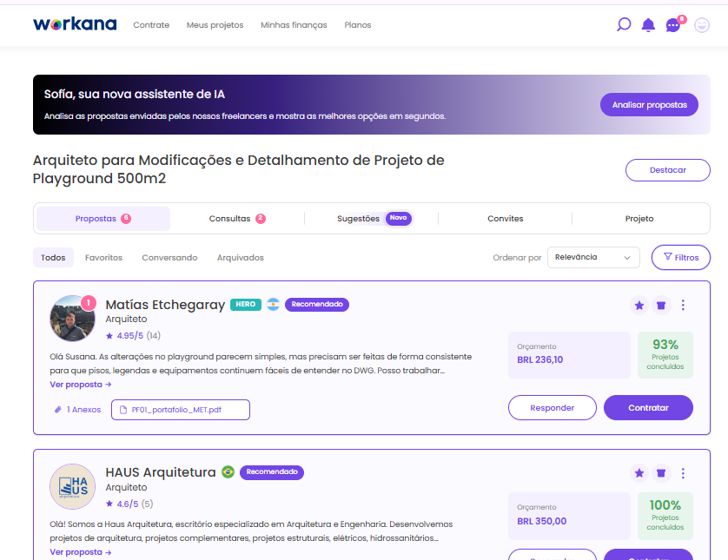
Task: Select the Conversando filter
Action: (169, 258)
